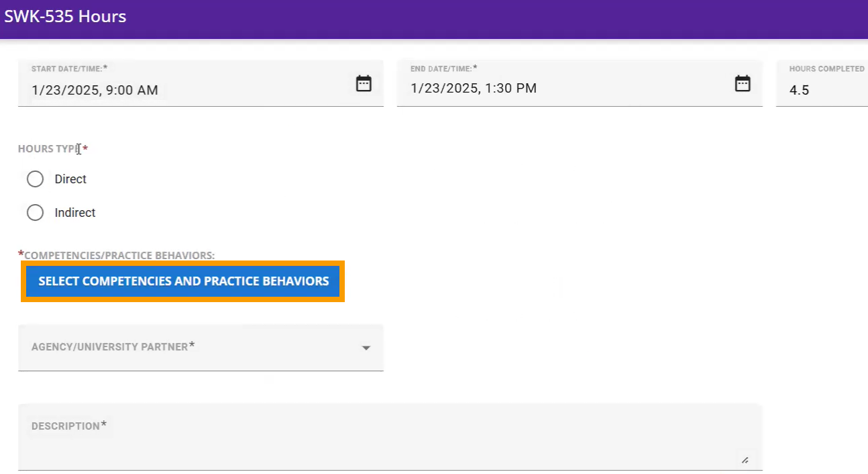Select the Indirect hours type radio

[x=35, y=213]
